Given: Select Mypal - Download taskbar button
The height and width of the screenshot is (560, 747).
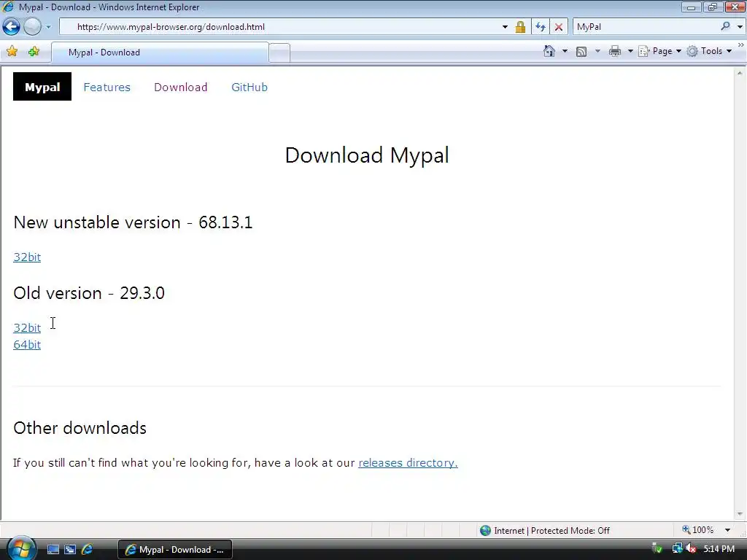Looking at the screenshot, I should pyautogui.click(x=175, y=550).
